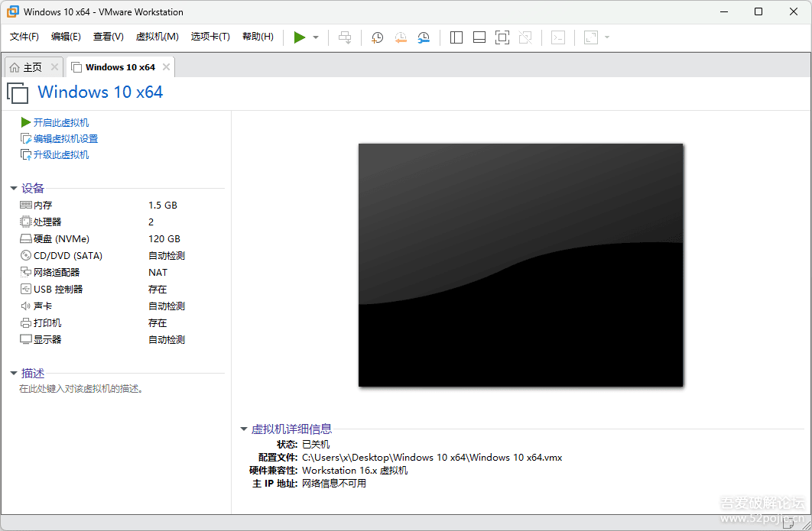812x531 pixels.
Task: Click the 已关机 status text
Action: [x=316, y=445]
